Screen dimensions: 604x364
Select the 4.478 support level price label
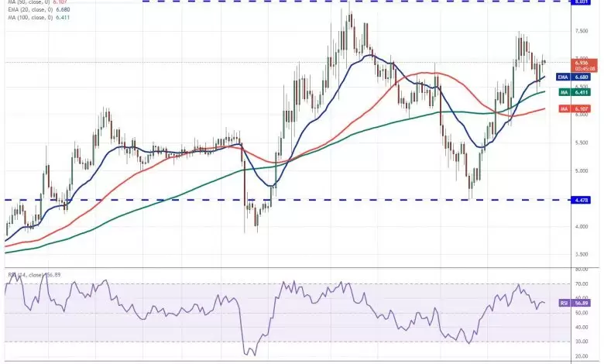(579, 200)
